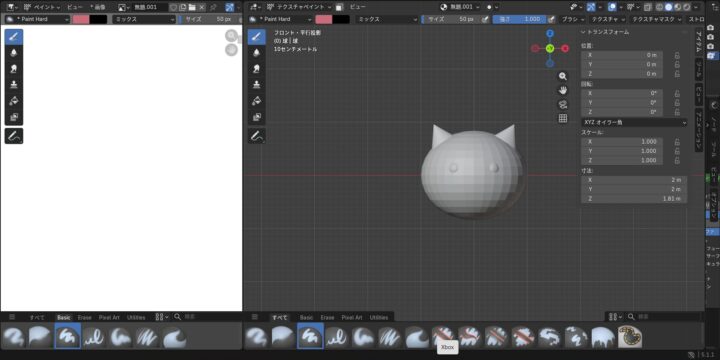
Task: Switch to the アニメーション sidebar tab
Action: point(698,131)
